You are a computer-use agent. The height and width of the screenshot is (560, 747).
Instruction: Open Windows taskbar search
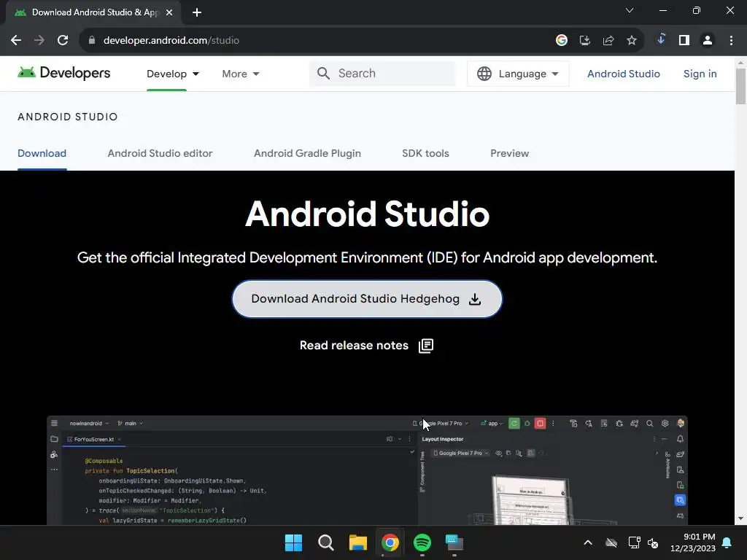pos(326,542)
